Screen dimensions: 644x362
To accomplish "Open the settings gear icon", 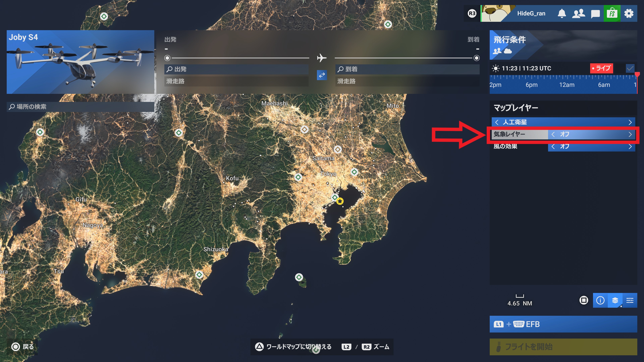I will (629, 13).
